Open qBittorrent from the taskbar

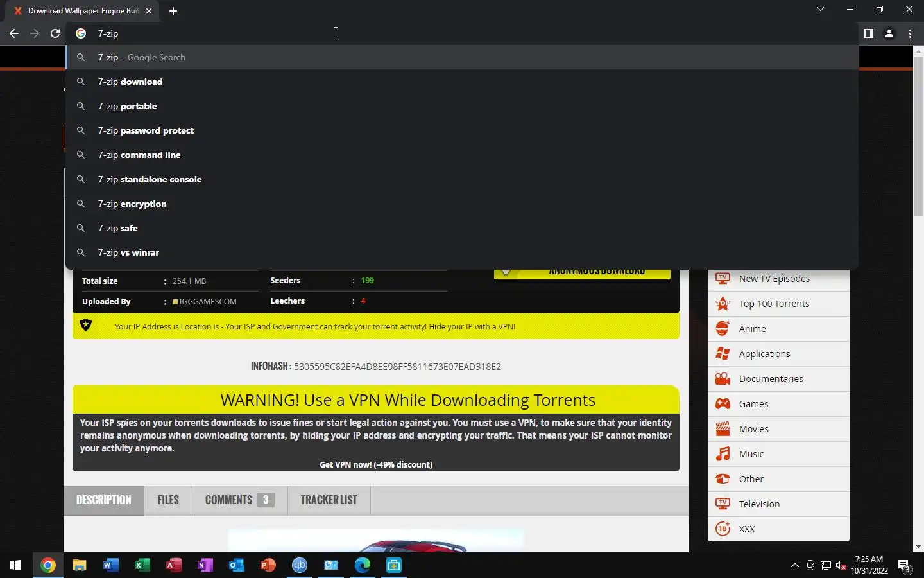pyautogui.click(x=300, y=565)
